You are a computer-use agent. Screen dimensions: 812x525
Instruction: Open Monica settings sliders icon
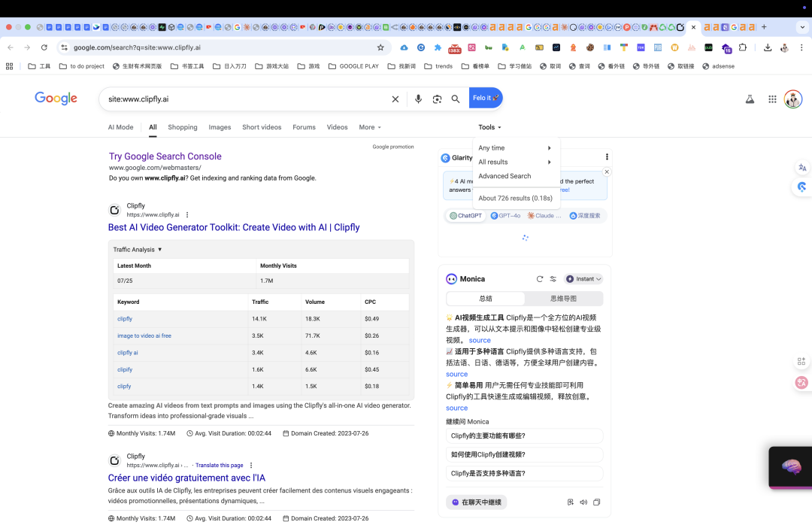click(x=553, y=279)
